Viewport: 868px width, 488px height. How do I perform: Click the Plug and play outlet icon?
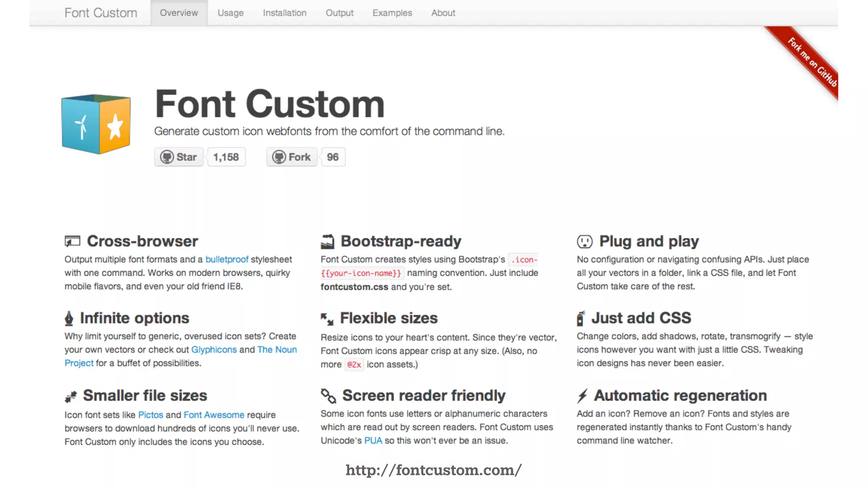click(584, 241)
